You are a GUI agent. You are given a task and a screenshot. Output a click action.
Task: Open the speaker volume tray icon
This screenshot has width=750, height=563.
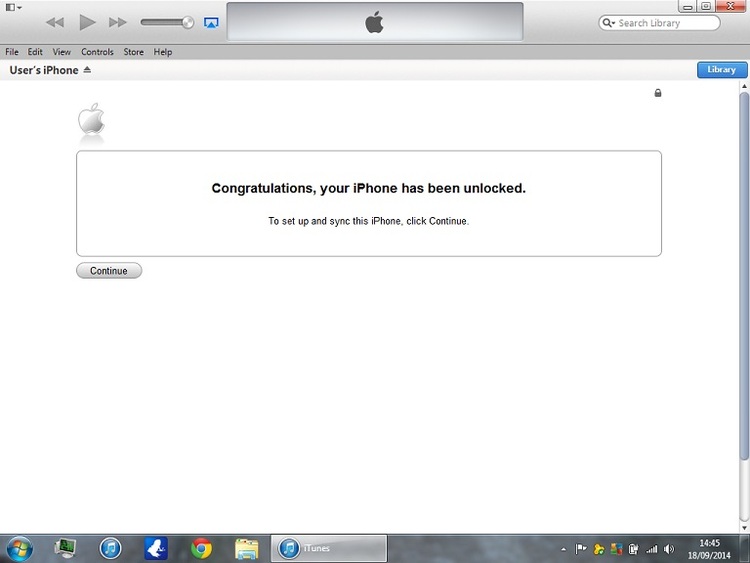click(x=669, y=549)
